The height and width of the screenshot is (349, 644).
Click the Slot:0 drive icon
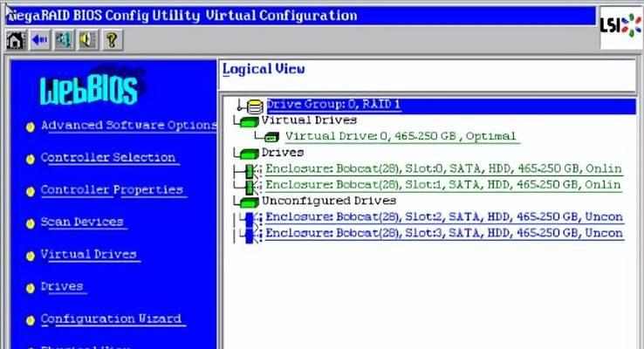click(x=251, y=171)
